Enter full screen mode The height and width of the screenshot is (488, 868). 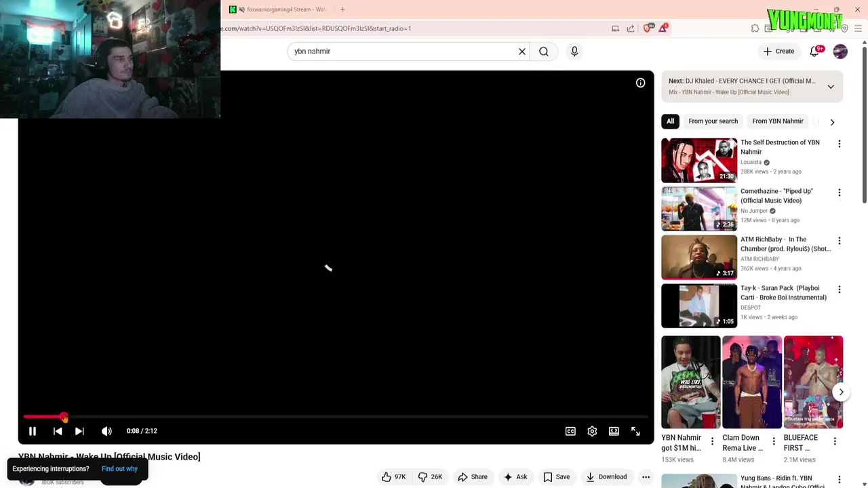pyautogui.click(x=635, y=431)
